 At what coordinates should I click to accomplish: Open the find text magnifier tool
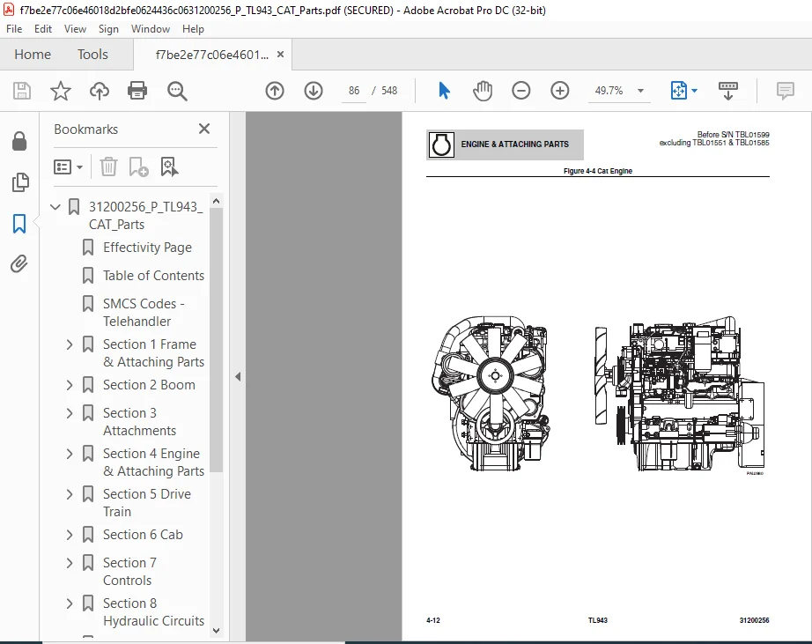177,92
